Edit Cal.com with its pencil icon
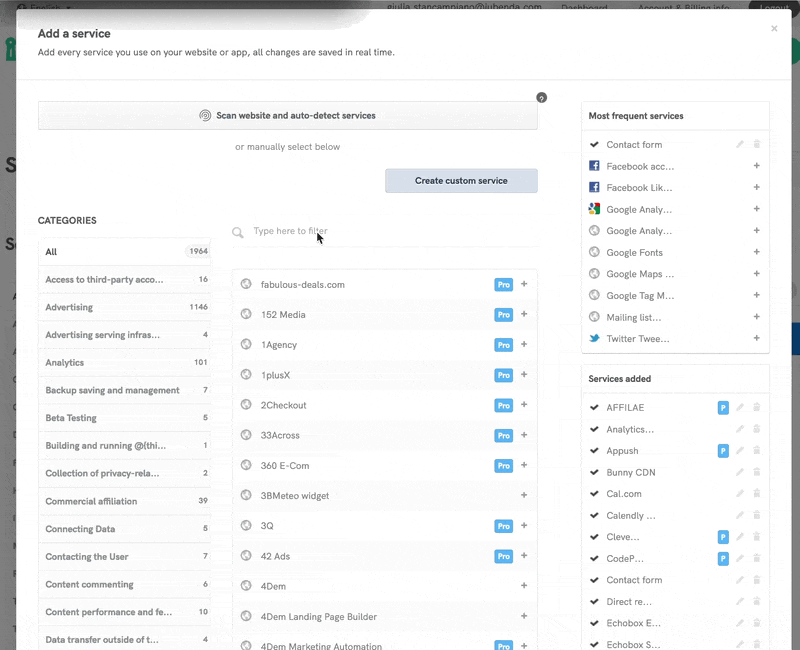800x650 pixels. pos(740,493)
